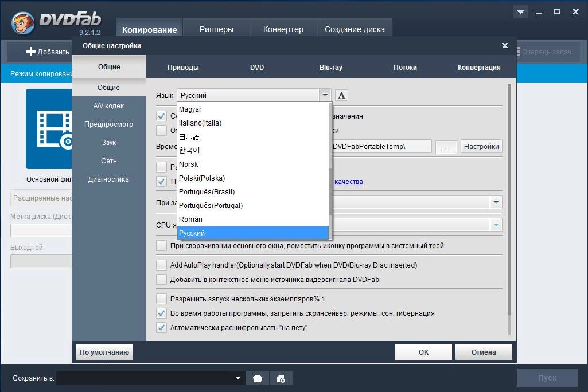Click the settings dialog vertical scrollbar
The image size is (588, 392).
[509, 199]
